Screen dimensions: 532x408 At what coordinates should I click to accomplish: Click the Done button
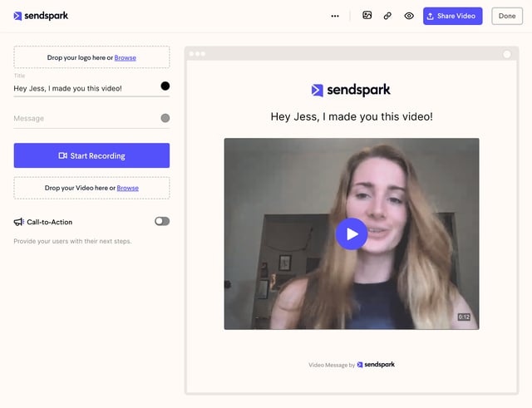coord(507,16)
